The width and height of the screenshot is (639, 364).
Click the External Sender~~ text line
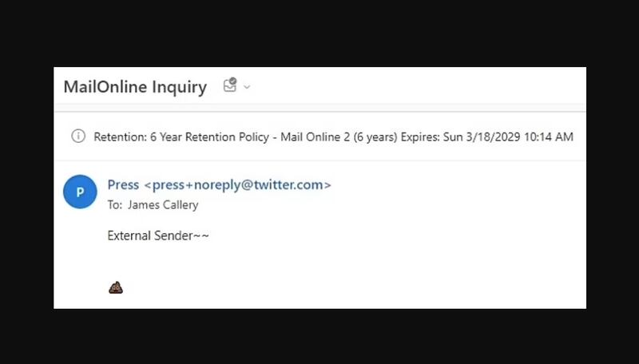tap(158, 236)
